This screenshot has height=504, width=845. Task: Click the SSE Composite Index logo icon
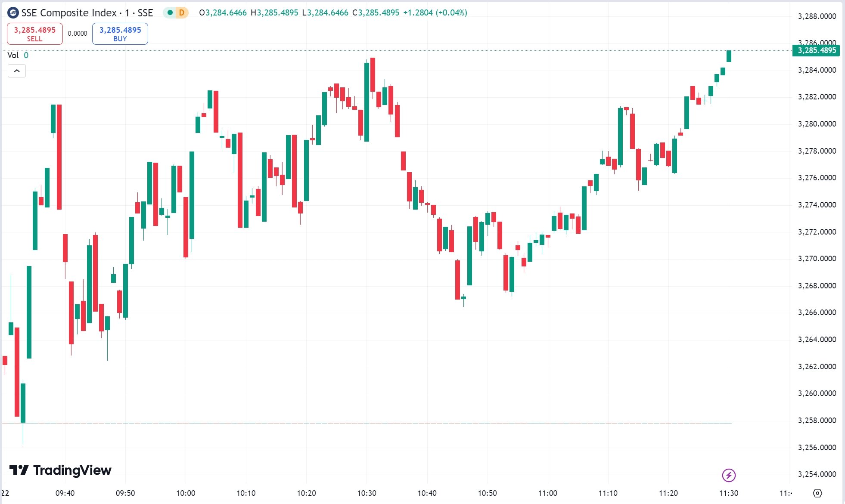pos(13,13)
